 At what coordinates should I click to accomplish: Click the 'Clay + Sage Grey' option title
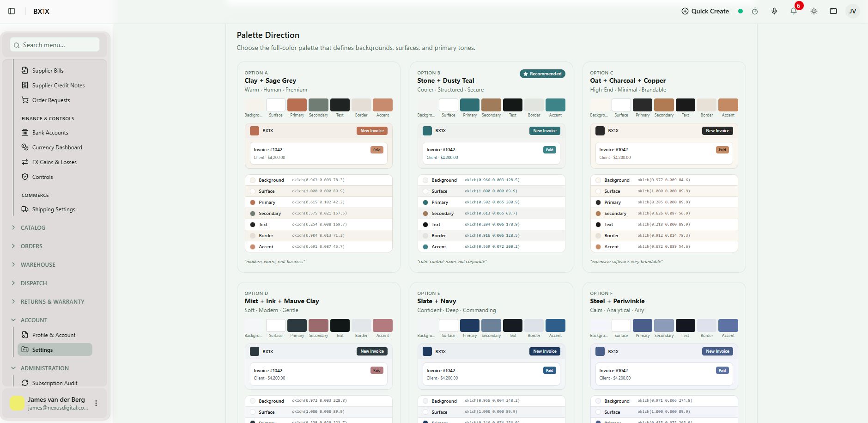tap(270, 80)
